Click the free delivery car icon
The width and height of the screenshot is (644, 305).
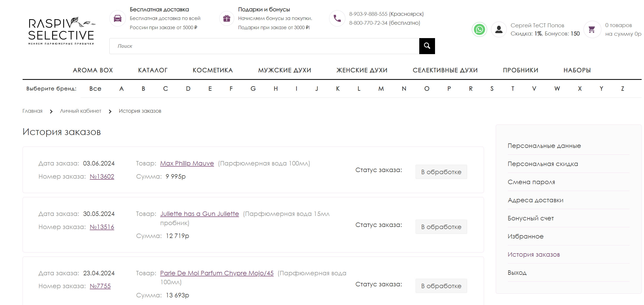(x=117, y=18)
